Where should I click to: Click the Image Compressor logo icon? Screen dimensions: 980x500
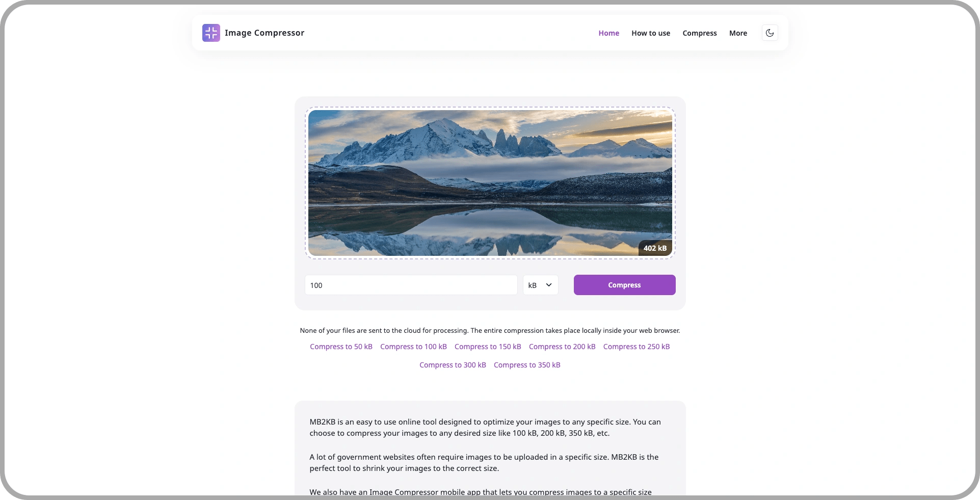tap(211, 33)
